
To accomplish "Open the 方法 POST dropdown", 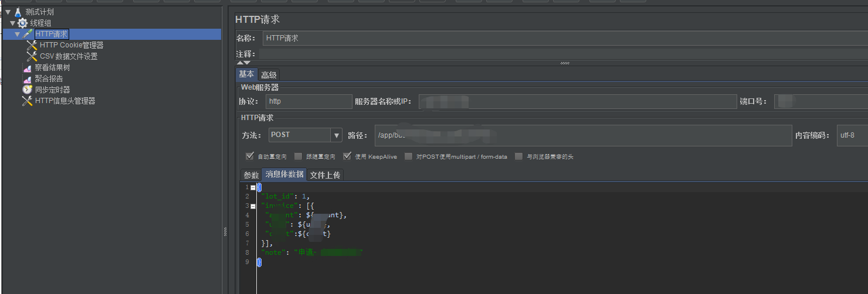I will click(x=337, y=135).
